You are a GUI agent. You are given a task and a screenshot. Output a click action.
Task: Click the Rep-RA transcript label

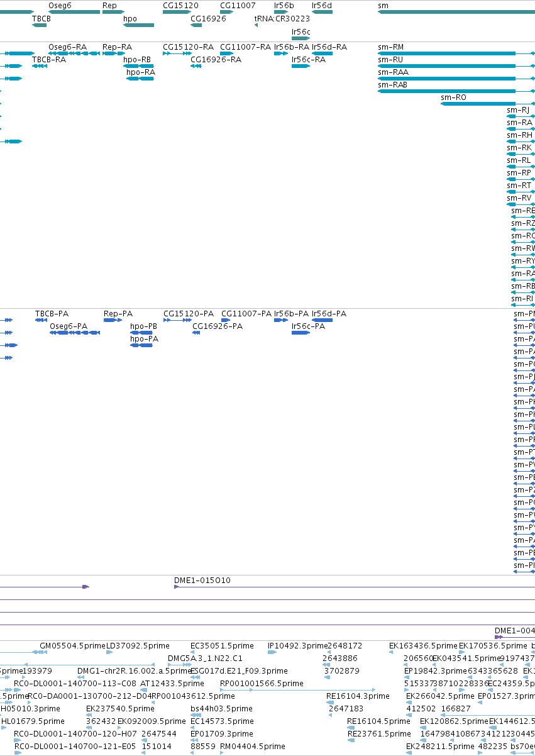(118, 47)
